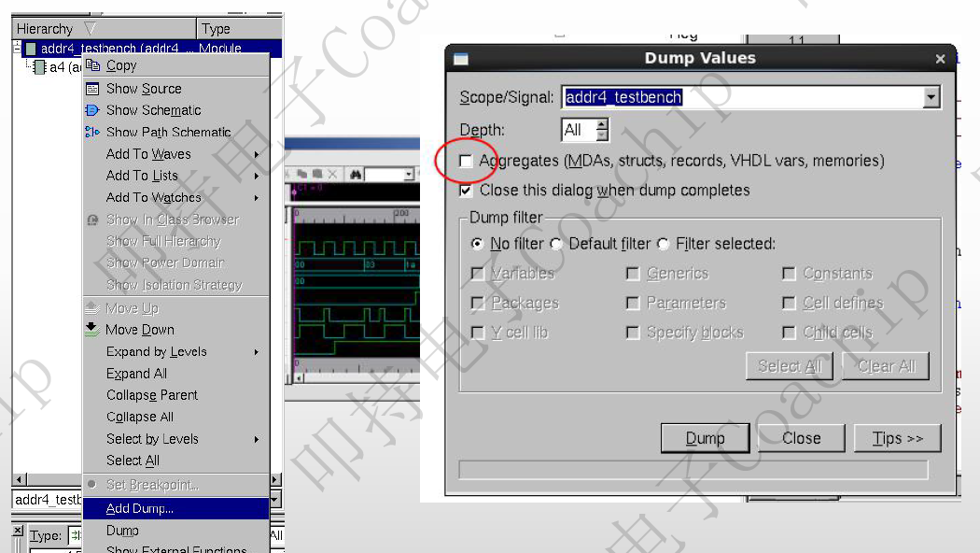This screenshot has height=553, width=980.
Task: Increase Depth with the up stepper
Action: [602, 124]
